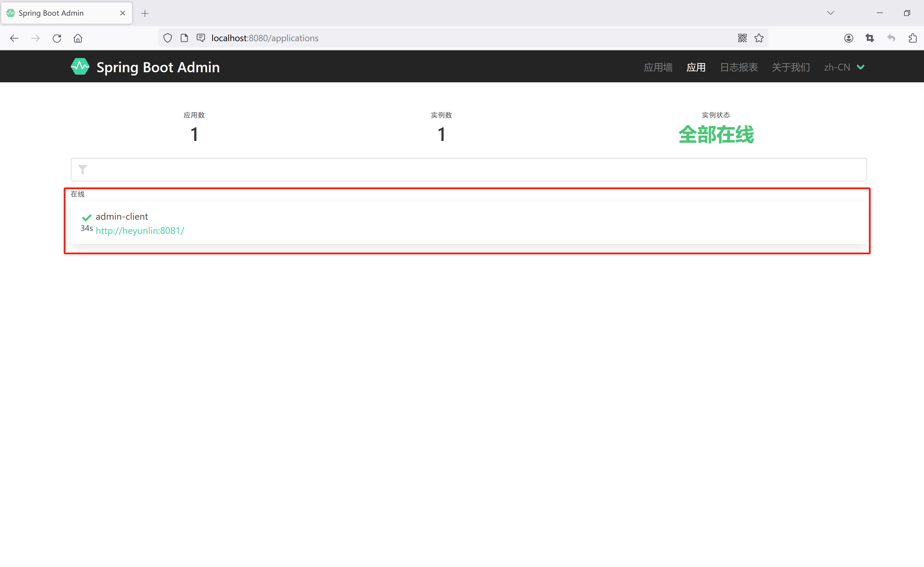Viewport: 924px width, 567px height.
Task: Open the 应用墙 navigation item
Action: pos(658,67)
